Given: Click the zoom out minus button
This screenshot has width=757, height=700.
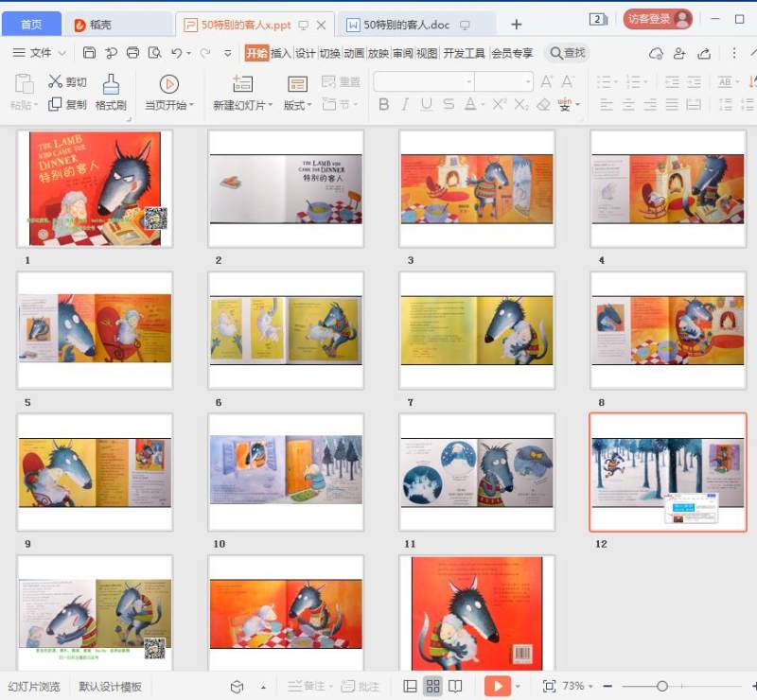Looking at the screenshot, I should coord(607,686).
